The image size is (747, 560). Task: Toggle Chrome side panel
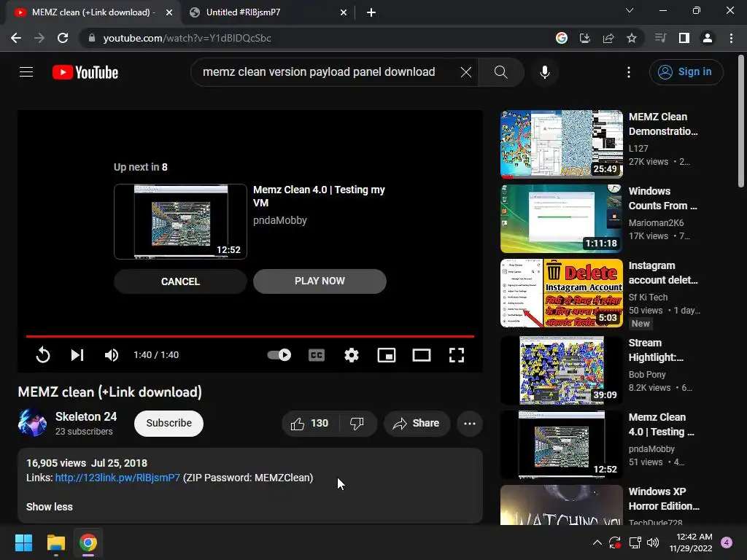684,38
